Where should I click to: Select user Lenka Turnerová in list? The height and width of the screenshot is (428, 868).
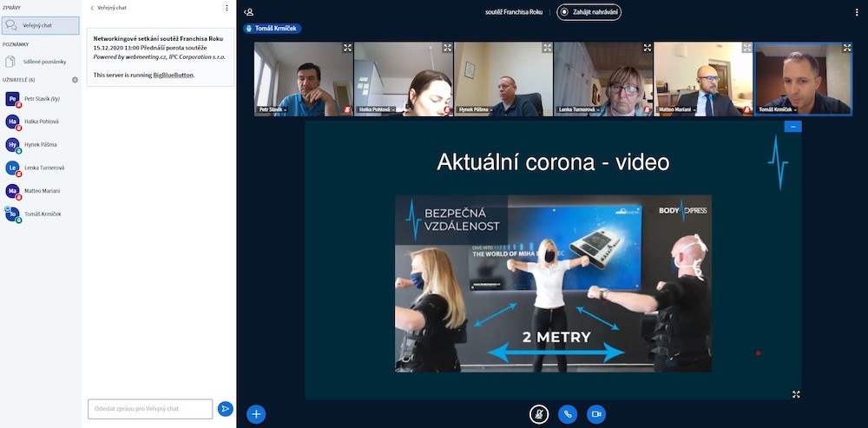tap(40, 168)
